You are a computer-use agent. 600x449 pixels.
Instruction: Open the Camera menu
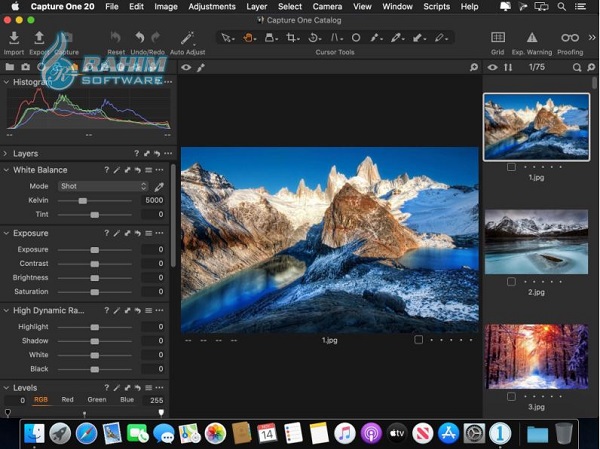pos(327,6)
